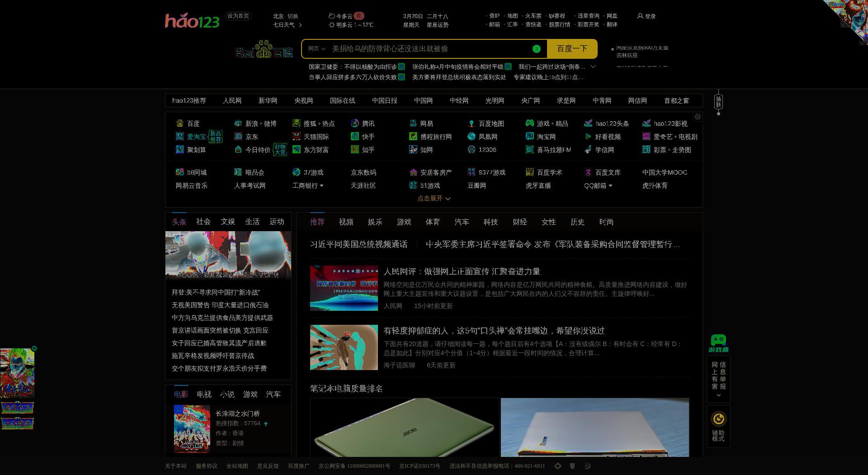The height and width of the screenshot is (475, 868).
Task: Open 快手 icon link
Action: (x=354, y=137)
